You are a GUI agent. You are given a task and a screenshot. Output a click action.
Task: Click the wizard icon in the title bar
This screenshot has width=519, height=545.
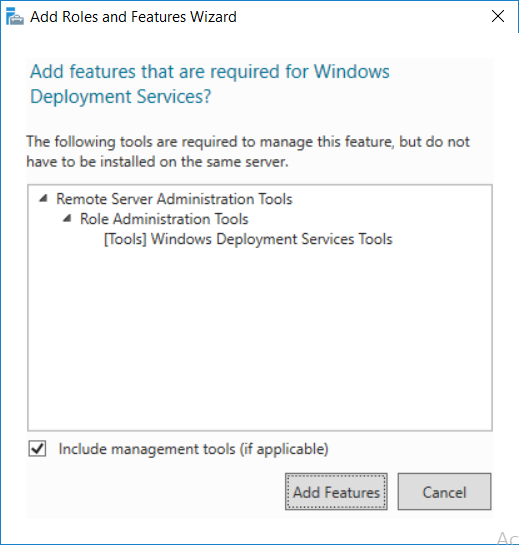(x=15, y=17)
